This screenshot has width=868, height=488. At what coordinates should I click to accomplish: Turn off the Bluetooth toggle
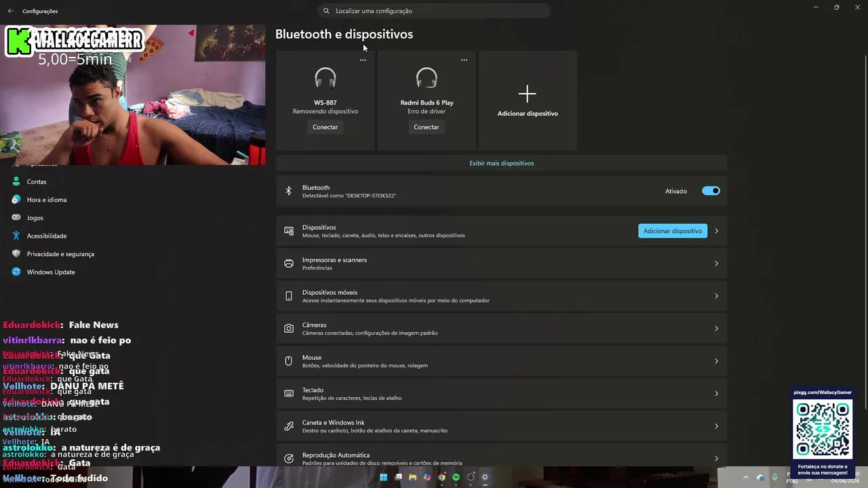coord(711,191)
